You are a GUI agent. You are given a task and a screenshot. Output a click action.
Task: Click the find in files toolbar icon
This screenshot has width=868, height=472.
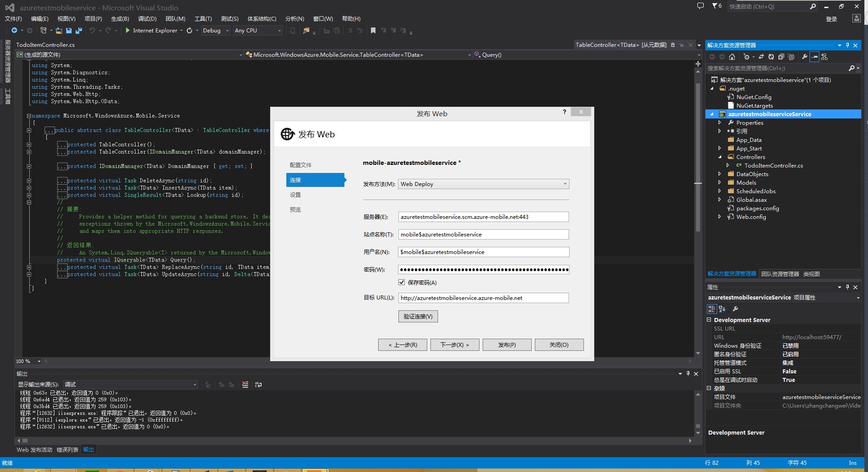[306, 31]
